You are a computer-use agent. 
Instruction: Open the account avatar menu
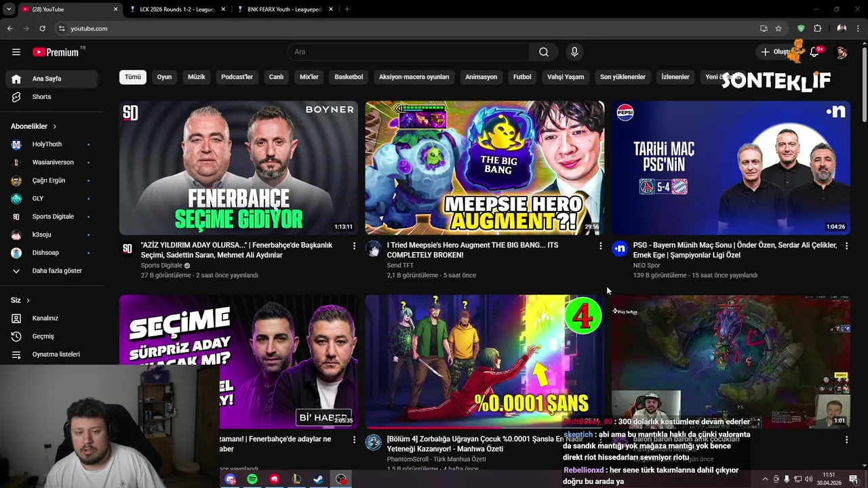pos(842,52)
